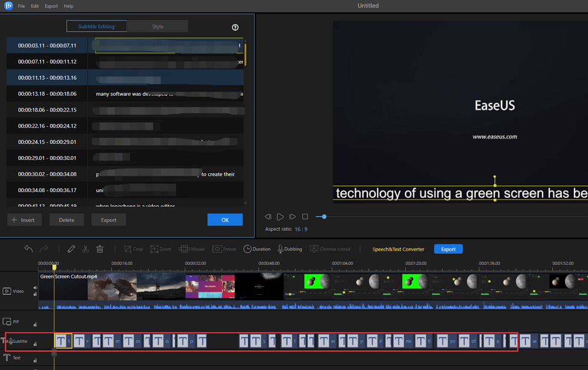
Task: Open the subtitle help question-mark icon
Action: [235, 28]
